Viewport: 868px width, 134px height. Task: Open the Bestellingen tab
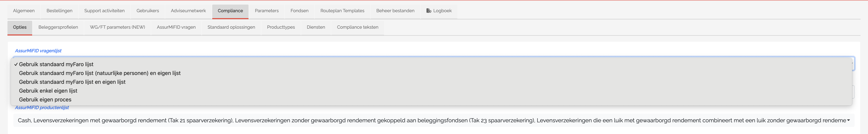(59, 11)
